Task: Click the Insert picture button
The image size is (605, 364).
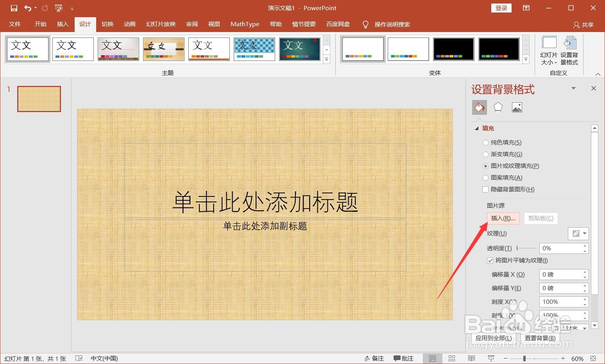Action: tap(503, 218)
